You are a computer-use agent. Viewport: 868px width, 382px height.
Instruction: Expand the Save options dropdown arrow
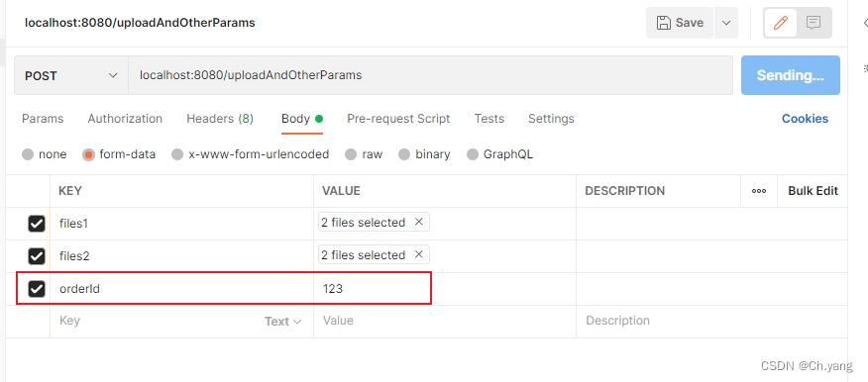click(726, 23)
